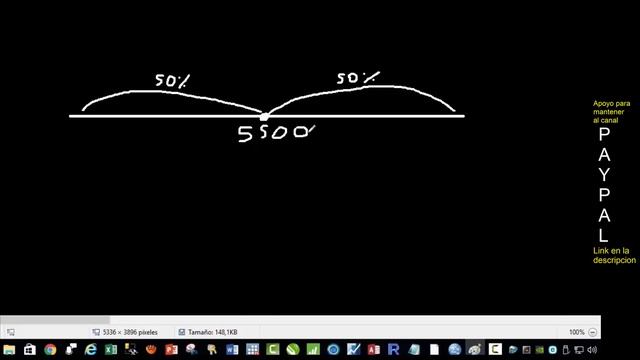
Task: Zoom out using the minus button
Action: pos(593,332)
